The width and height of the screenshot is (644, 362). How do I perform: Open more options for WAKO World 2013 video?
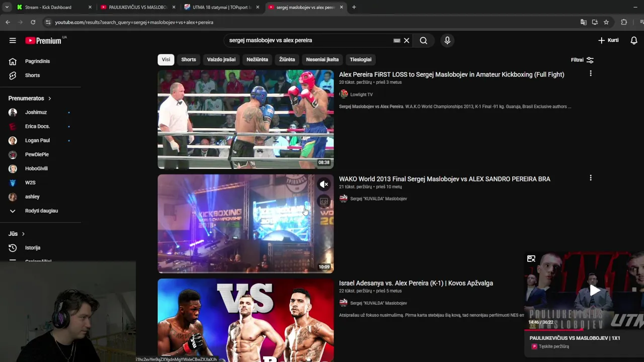click(591, 178)
